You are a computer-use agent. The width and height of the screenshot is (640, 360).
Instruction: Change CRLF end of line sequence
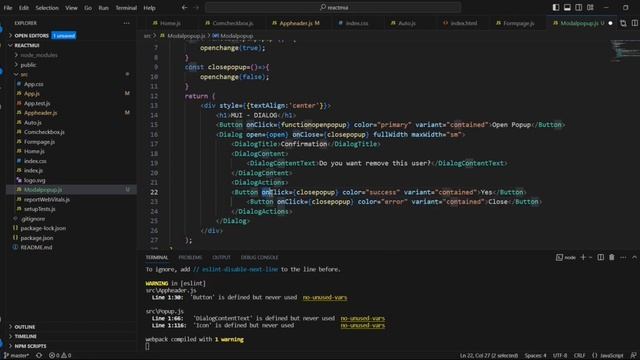[579, 356]
